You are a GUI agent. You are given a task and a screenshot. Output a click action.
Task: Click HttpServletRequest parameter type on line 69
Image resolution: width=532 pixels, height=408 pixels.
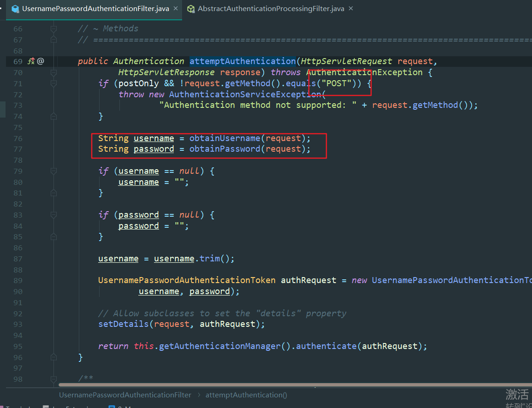(x=346, y=61)
